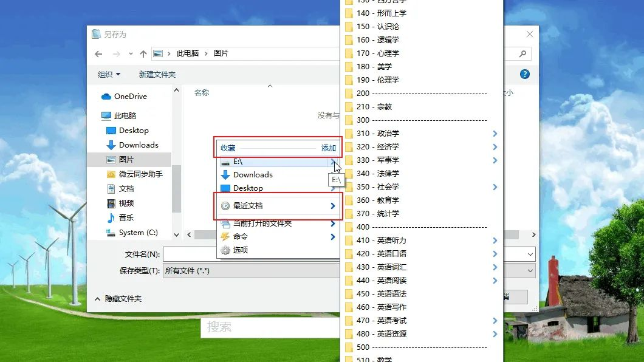The image size is (644, 362).
Task: Click folder icon for 170 - 心理学
Action: click(349, 53)
